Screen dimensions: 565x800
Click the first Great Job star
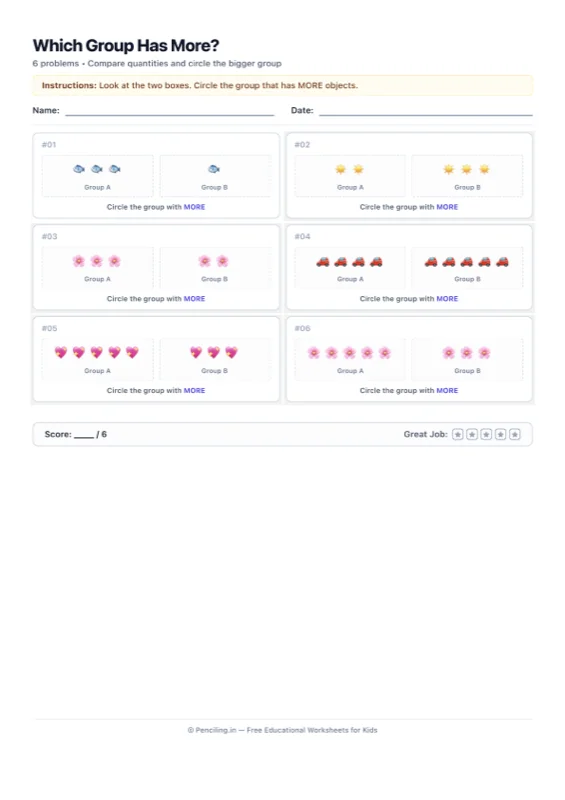pyautogui.click(x=458, y=434)
